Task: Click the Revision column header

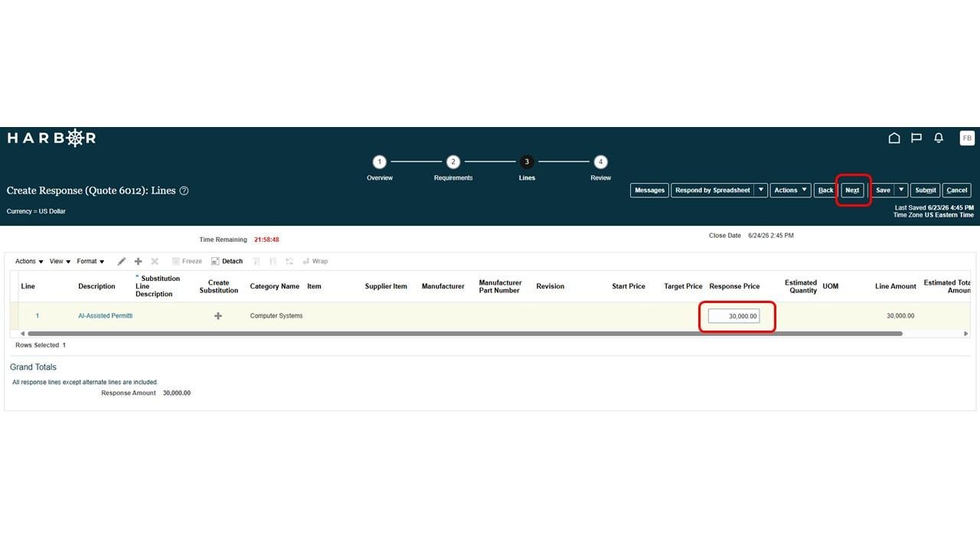Action: click(550, 286)
